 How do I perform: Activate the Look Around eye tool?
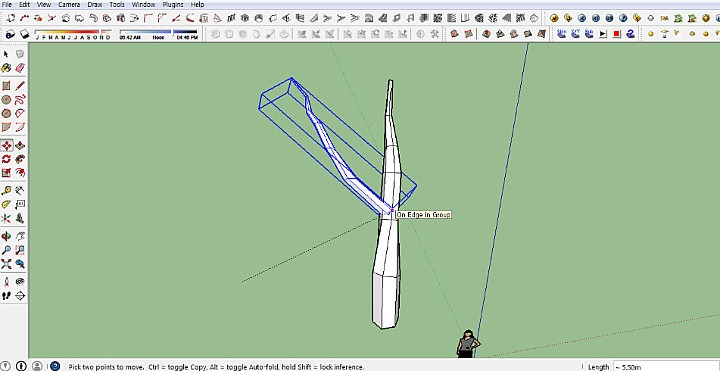pos(20,282)
